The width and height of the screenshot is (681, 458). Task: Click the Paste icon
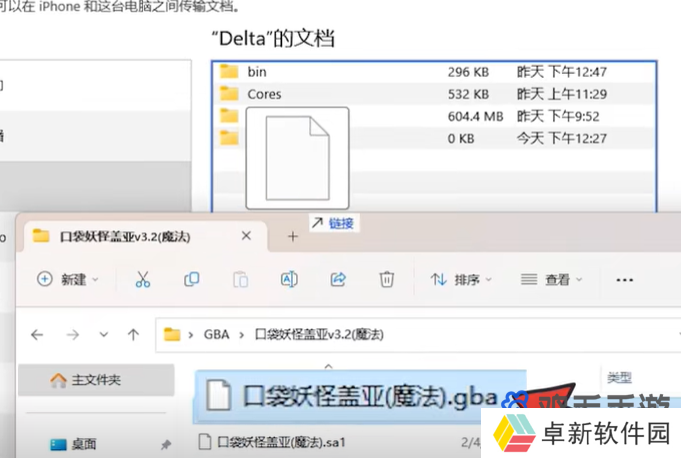240,280
